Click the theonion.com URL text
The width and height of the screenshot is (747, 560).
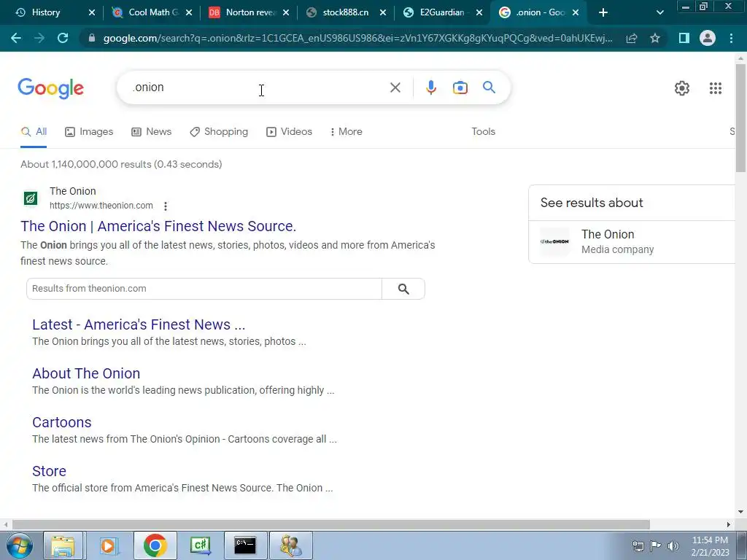(101, 206)
